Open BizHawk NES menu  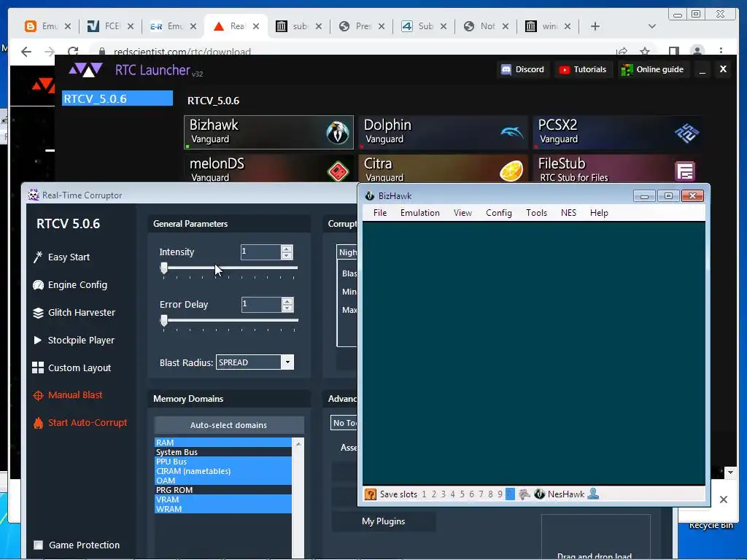point(568,213)
